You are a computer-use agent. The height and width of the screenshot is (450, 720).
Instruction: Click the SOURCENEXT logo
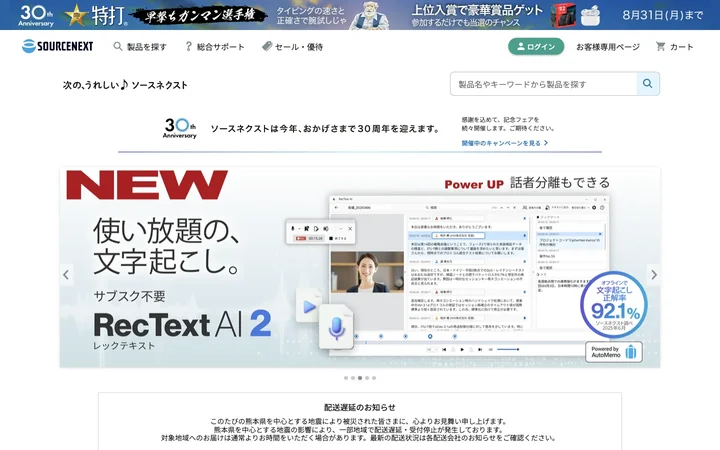(x=57, y=46)
